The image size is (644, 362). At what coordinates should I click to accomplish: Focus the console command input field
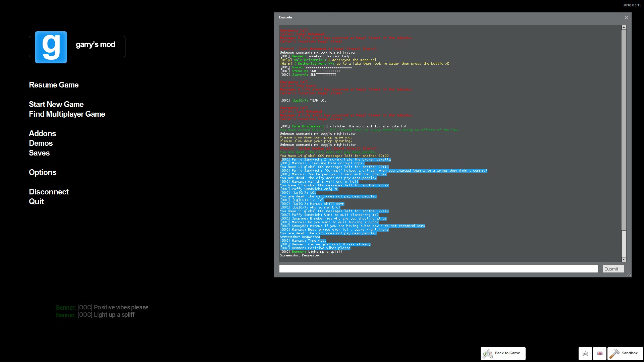(x=438, y=269)
